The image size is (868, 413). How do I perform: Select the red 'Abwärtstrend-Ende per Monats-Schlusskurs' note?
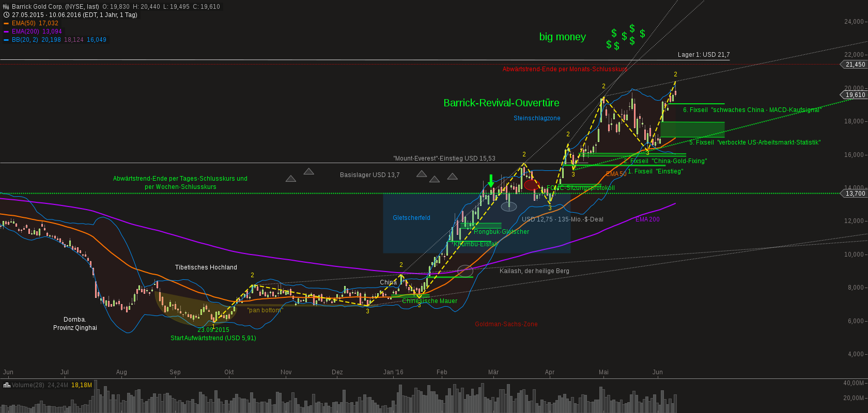point(565,69)
